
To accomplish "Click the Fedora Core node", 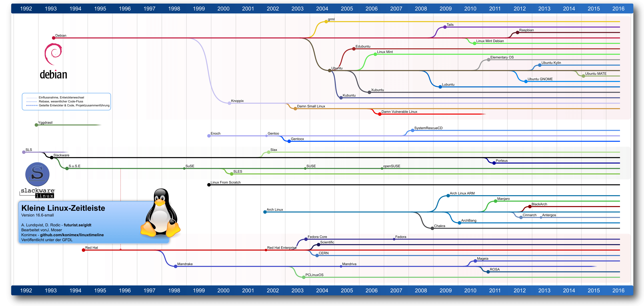I will tap(306, 239).
